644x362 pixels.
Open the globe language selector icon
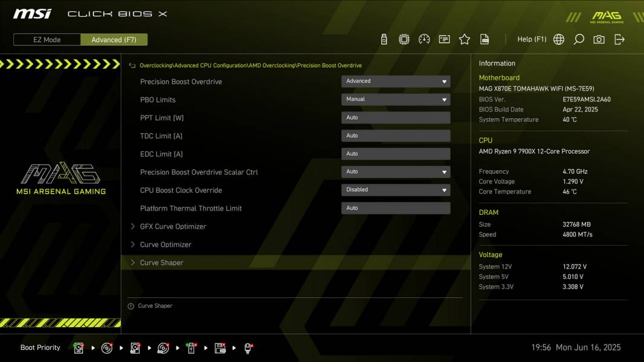tap(559, 39)
